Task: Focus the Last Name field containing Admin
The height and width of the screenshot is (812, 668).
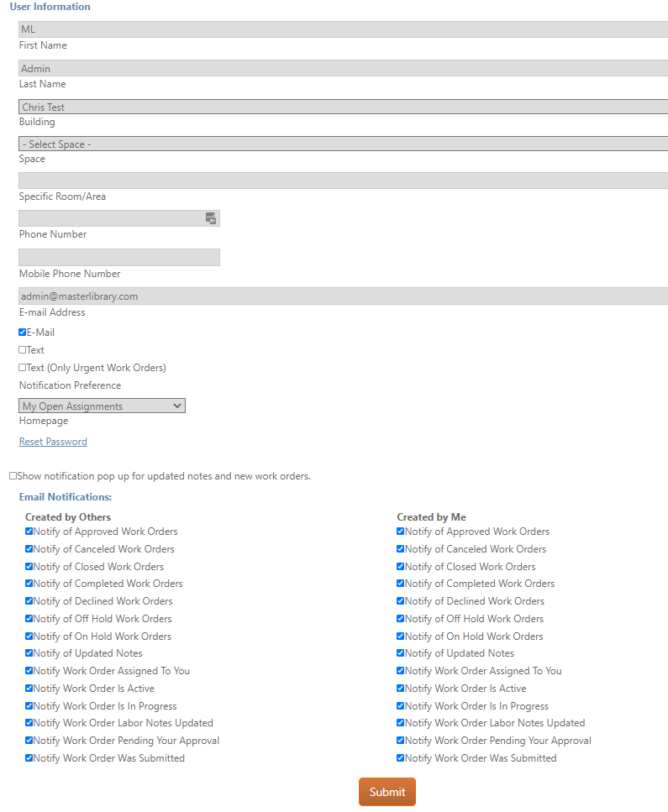Action: click(343, 68)
